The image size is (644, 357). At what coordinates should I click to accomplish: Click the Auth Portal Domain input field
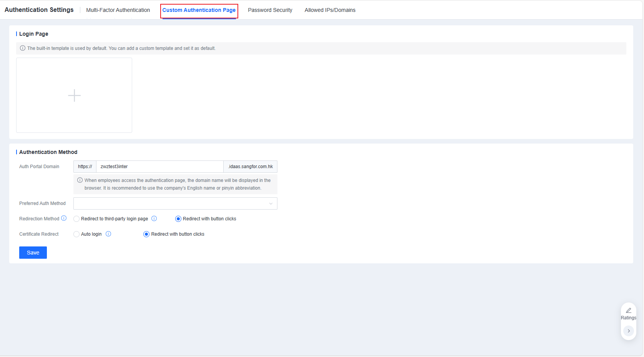click(160, 167)
